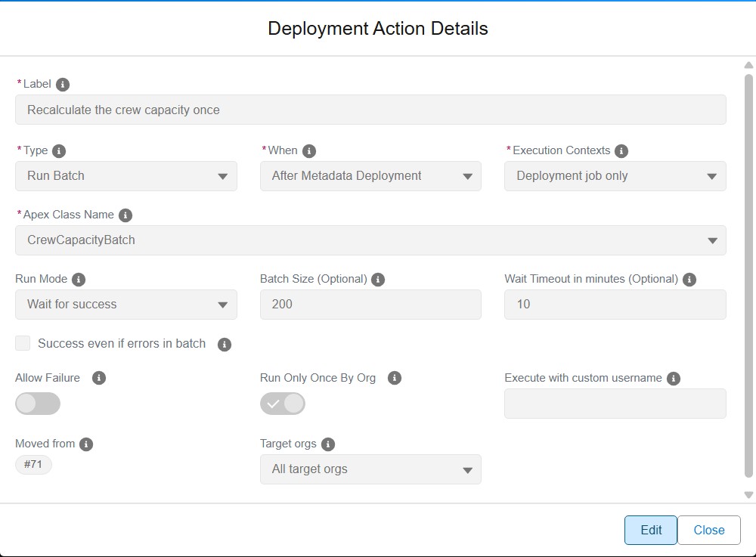Click the Moved from label
756x557 pixels.
[x=45, y=444]
